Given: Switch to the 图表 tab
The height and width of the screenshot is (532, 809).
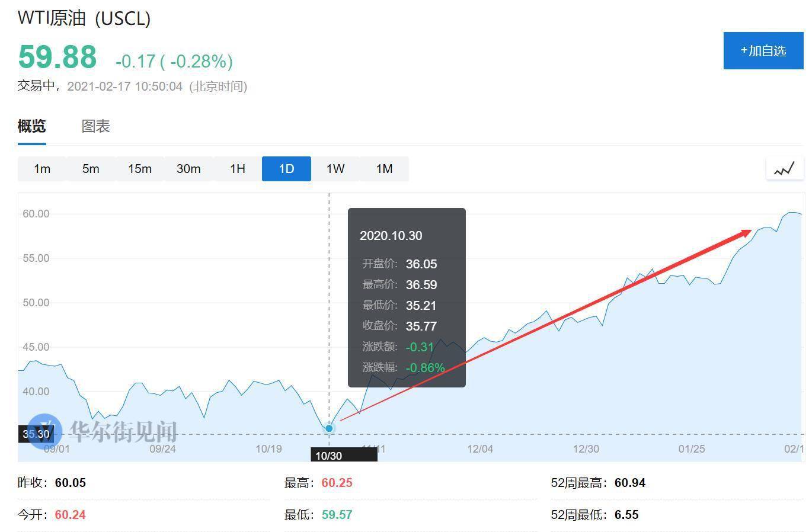Looking at the screenshot, I should pyautogui.click(x=96, y=126).
